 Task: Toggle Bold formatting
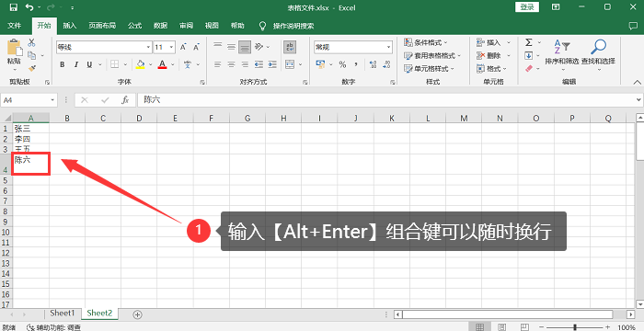pos(62,64)
